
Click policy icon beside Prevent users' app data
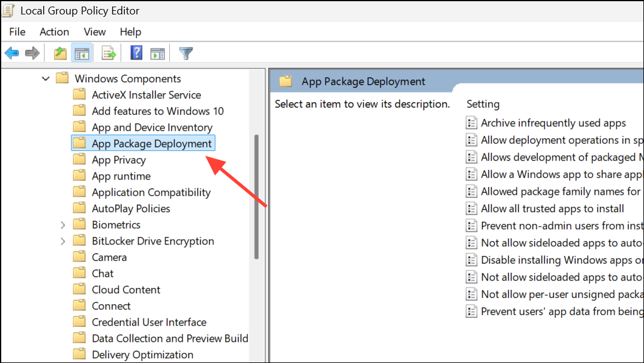[472, 311]
